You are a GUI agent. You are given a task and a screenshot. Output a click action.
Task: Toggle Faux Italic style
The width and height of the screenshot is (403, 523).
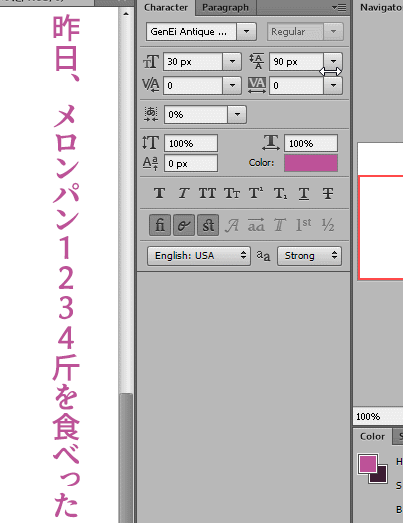(183, 193)
